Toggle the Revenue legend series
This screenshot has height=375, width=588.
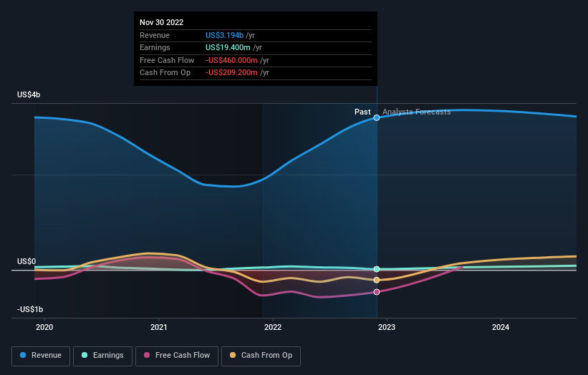click(x=41, y=356)
